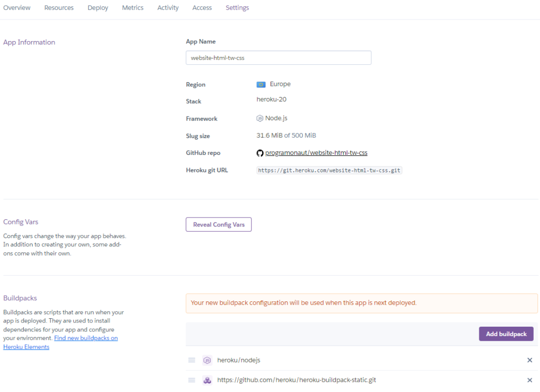The width and height of the screenshot is (540, 392).
Task: Go to the Deploy tab
Action: [98, 8]
